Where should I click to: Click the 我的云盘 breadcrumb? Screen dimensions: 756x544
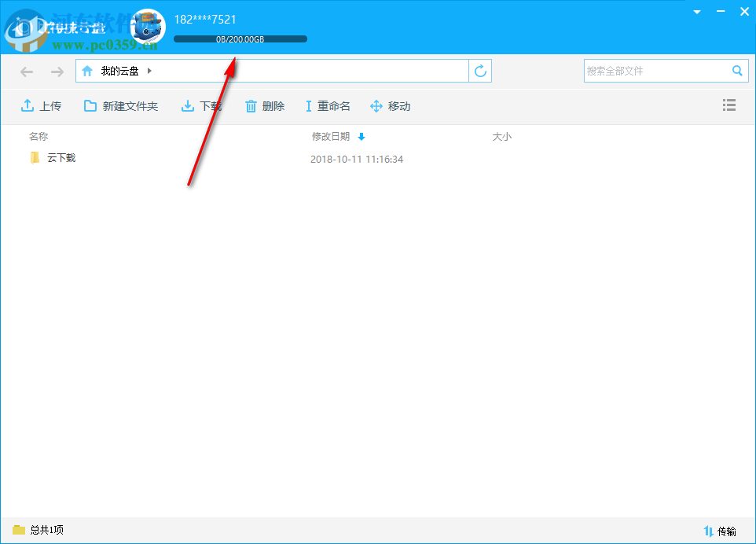click(x=119, y=71)
